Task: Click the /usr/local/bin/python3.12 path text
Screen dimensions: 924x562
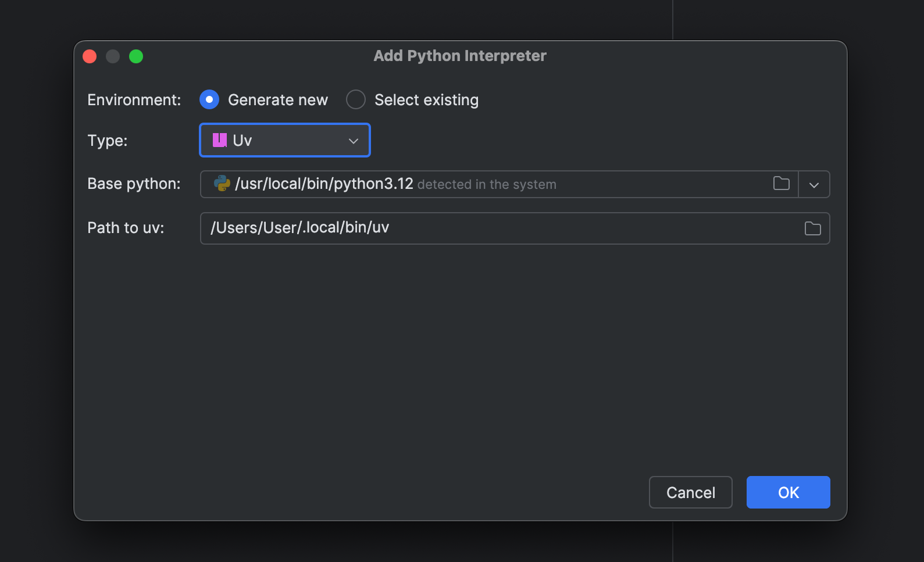Action: pyautogui.click(x=324, y=184)
